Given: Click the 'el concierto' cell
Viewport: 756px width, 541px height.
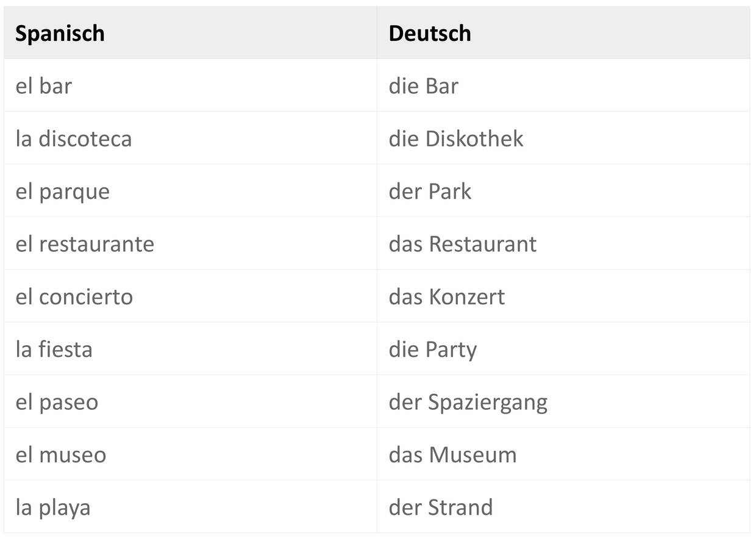Looking at the screenshot, I should [x=74, y=297].
